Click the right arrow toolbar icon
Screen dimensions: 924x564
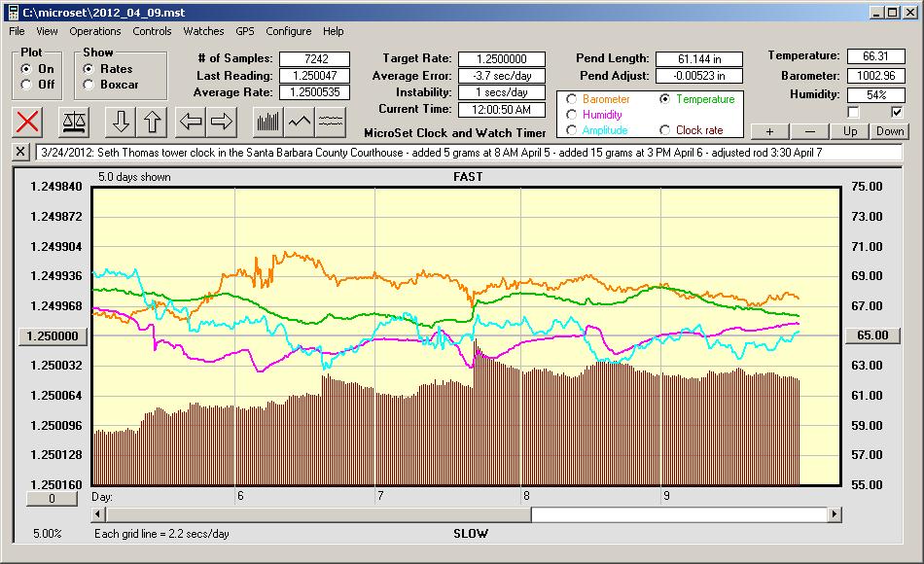point(222,122)
